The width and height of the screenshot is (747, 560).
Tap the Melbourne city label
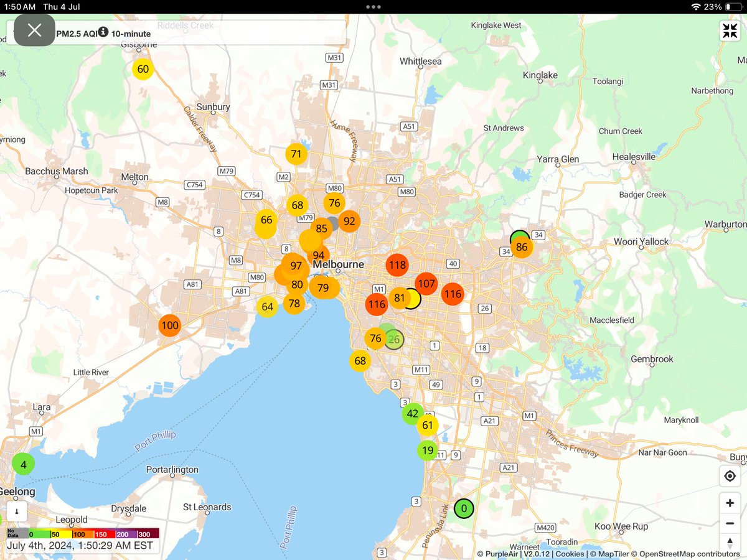coord(338,264)
